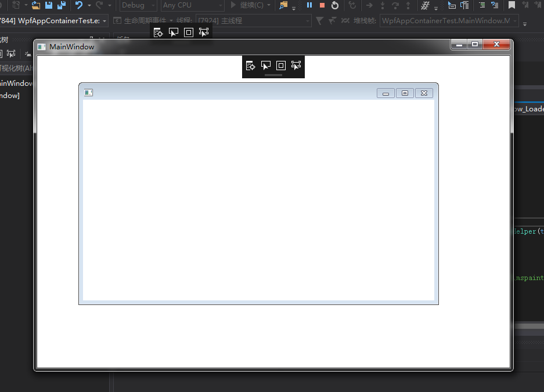Undo the last action in Visual Studio
This screenshot has width=544, height=392.
[79, 5]
